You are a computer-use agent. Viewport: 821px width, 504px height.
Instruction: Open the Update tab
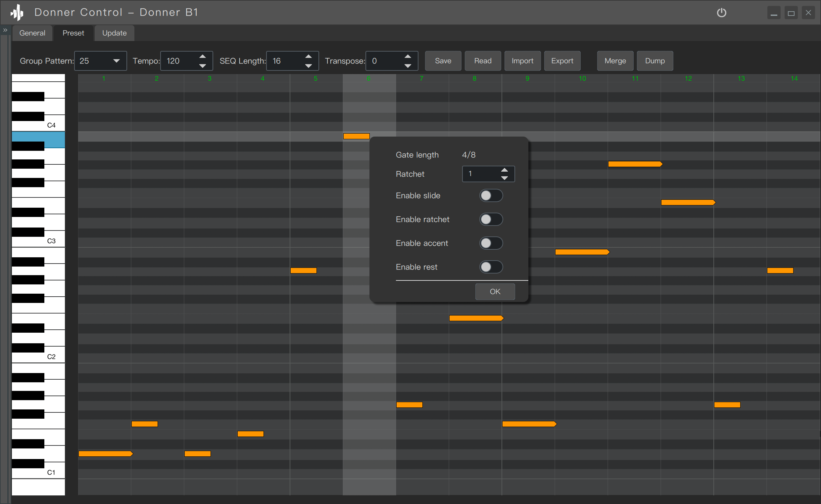[114, 33]
